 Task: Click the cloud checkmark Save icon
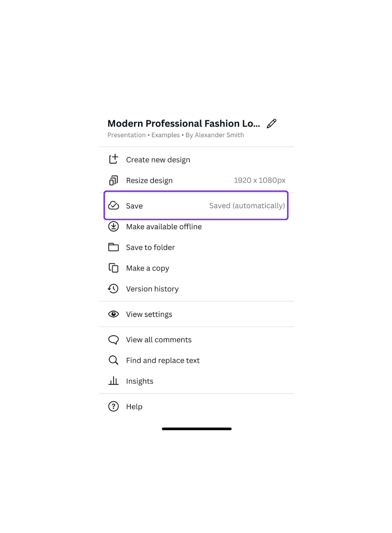pyautogui.click(x=113, y=205)
